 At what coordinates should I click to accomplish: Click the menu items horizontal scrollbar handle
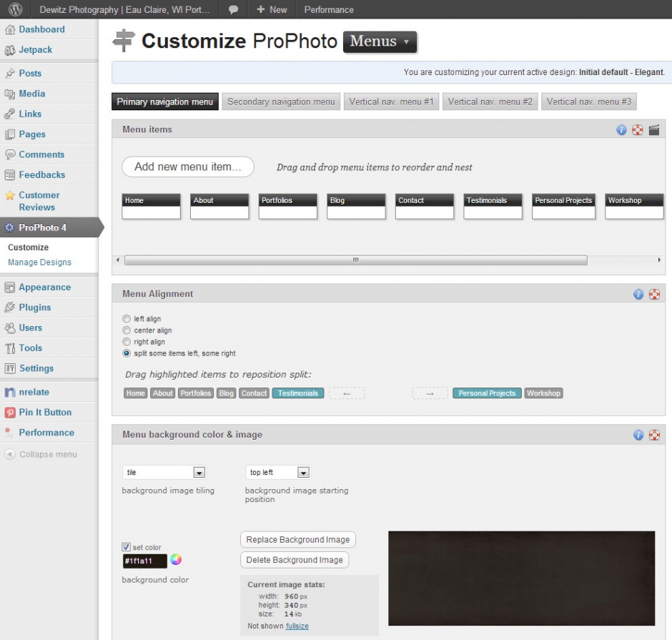click(x=356, y=260)
